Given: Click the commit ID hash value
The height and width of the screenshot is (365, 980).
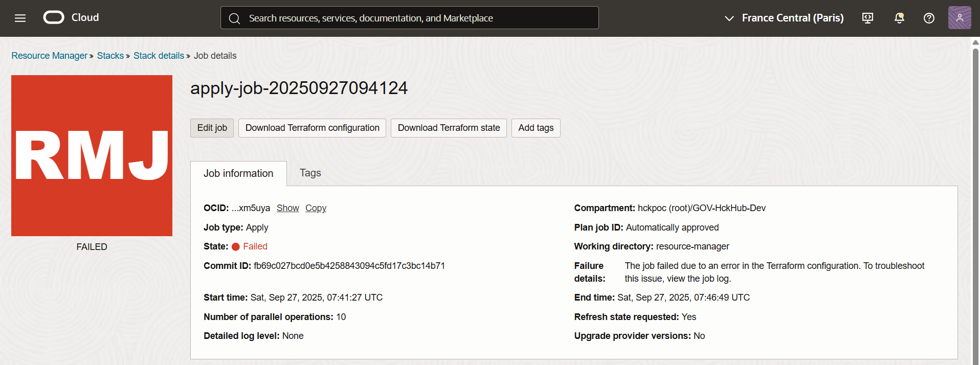Looking at the screenshot, I should point(349,266).
